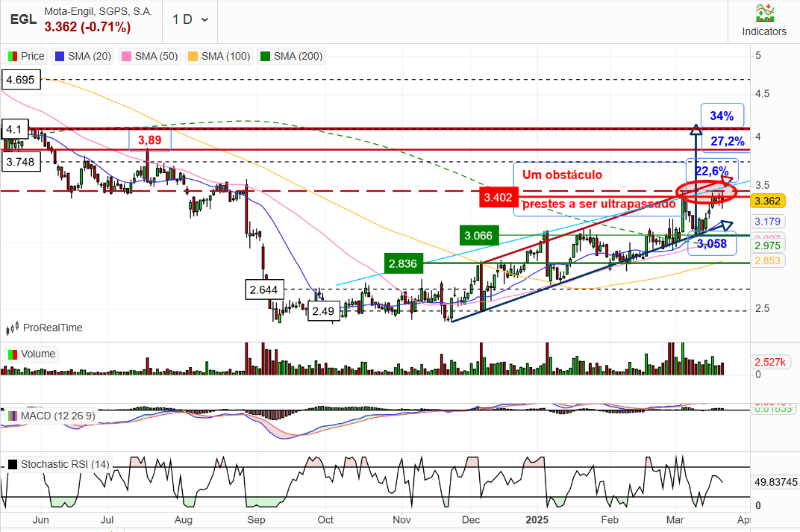Click the green SMA (200) color swatch
This screenshot has height=532, width=800.
point(266,56)
